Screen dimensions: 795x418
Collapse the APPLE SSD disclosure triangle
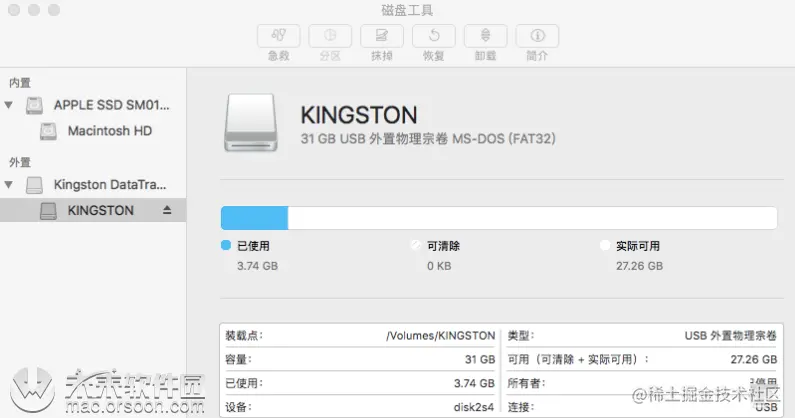(x=9, y=105)
